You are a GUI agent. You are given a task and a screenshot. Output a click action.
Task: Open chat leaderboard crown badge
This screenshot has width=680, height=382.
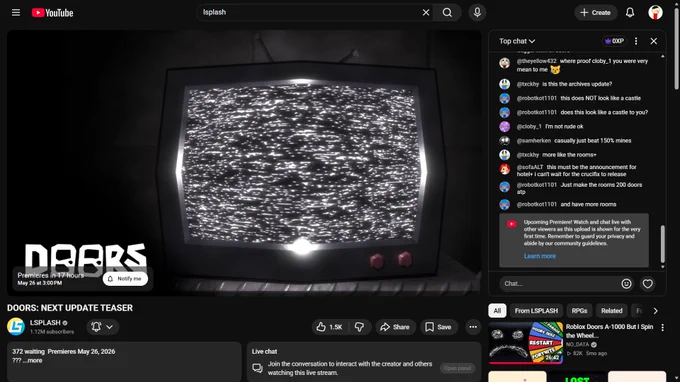tap(614, 41)
